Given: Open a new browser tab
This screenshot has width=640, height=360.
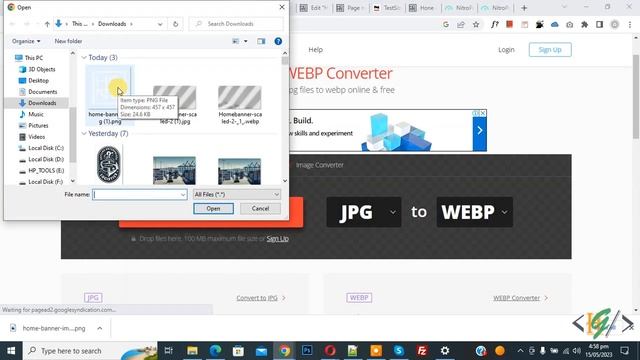Looking at the screenshot, I should coord(524,8).
